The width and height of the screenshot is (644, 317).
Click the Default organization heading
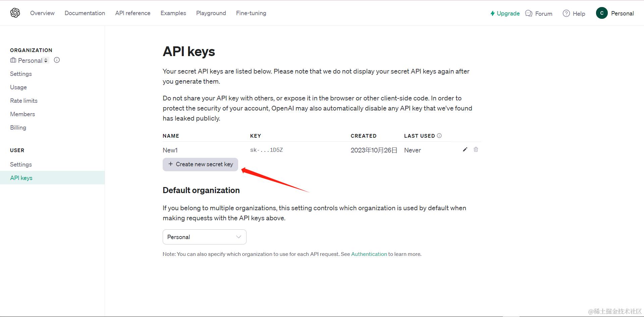click(201, 190)
